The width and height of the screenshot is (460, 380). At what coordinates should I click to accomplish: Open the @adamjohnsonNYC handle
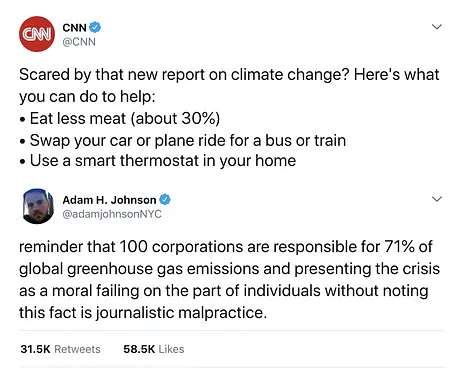click(x=112, y=214)
